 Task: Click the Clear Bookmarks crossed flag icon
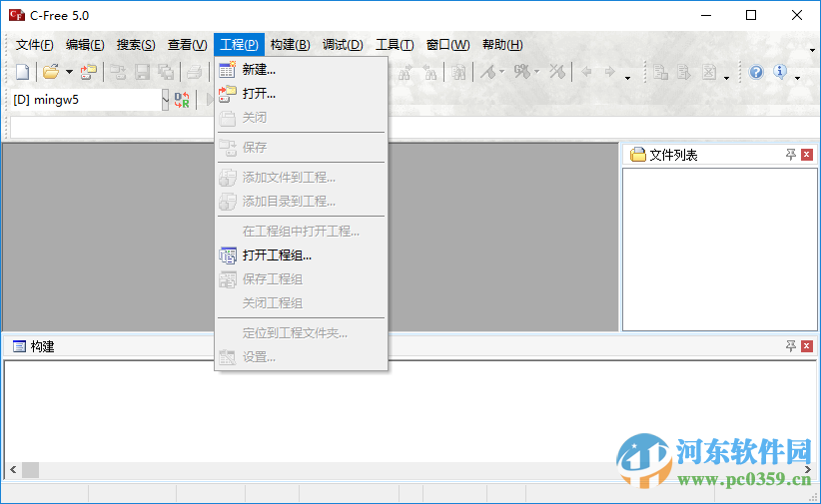[557, 72]
